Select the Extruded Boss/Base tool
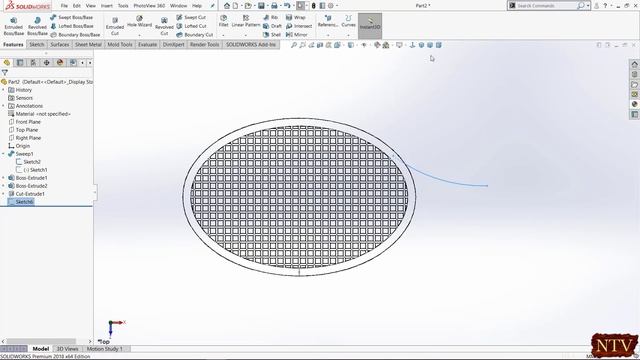 13,27
